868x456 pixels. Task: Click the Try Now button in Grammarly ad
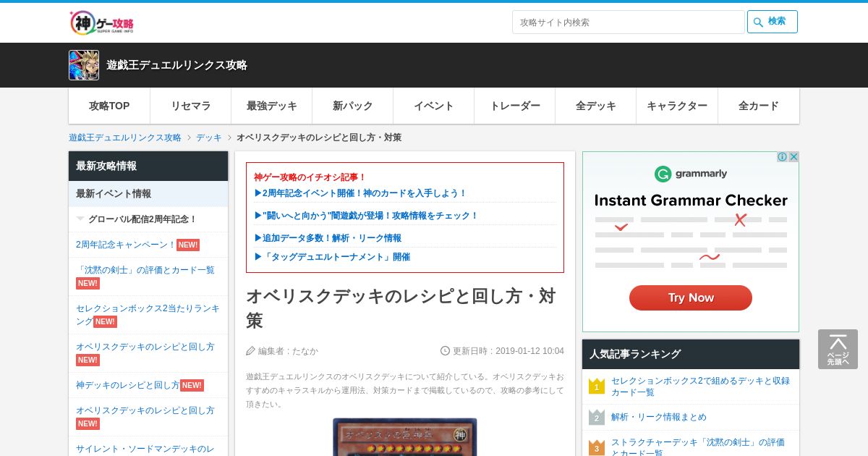[x=691, y=297]
